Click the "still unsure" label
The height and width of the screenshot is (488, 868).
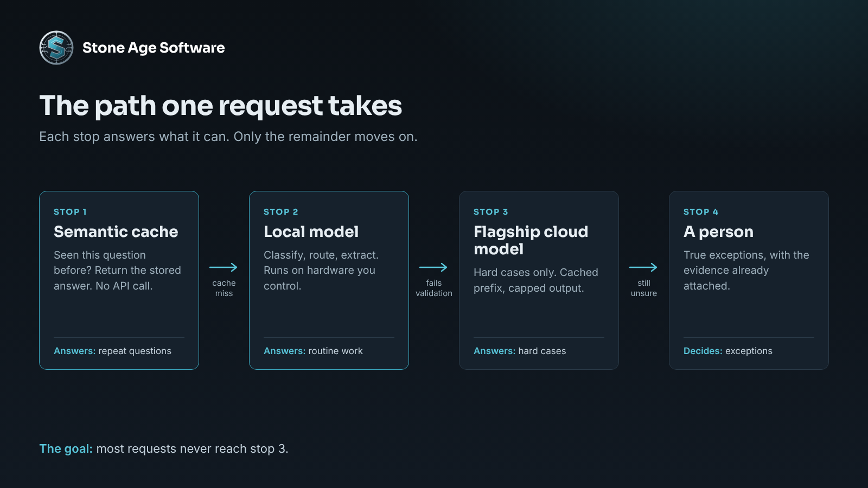[x=644, y=288]
